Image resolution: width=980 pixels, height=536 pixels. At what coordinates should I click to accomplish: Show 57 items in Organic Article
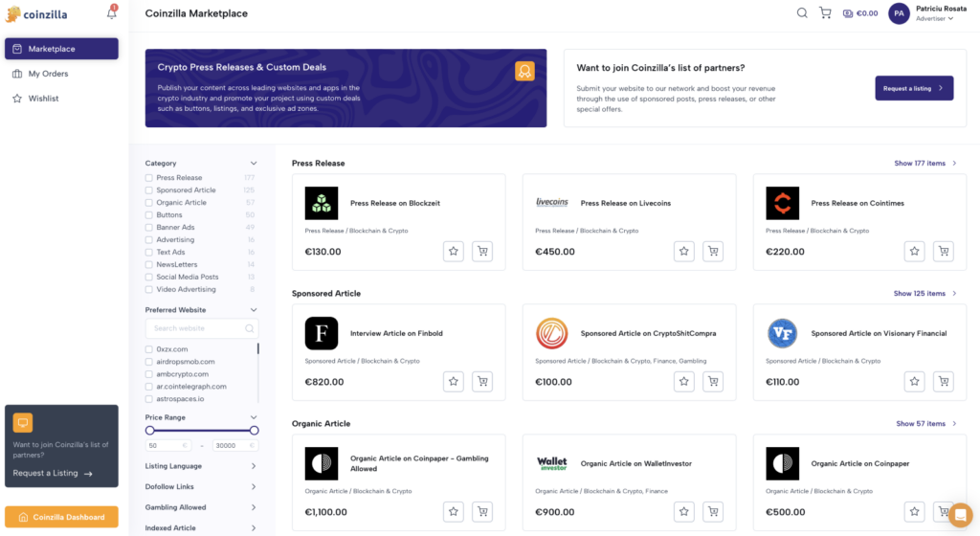click(x=926, y=424)
